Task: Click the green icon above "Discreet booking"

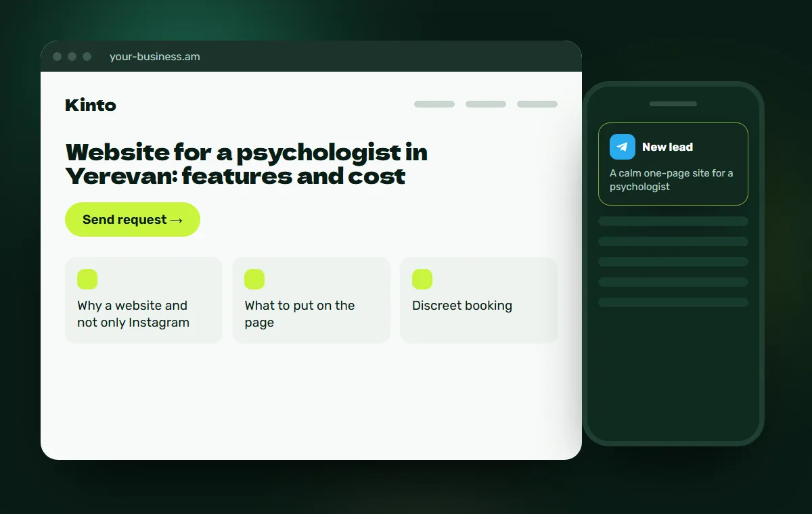Action: click(x=422, y=279)
